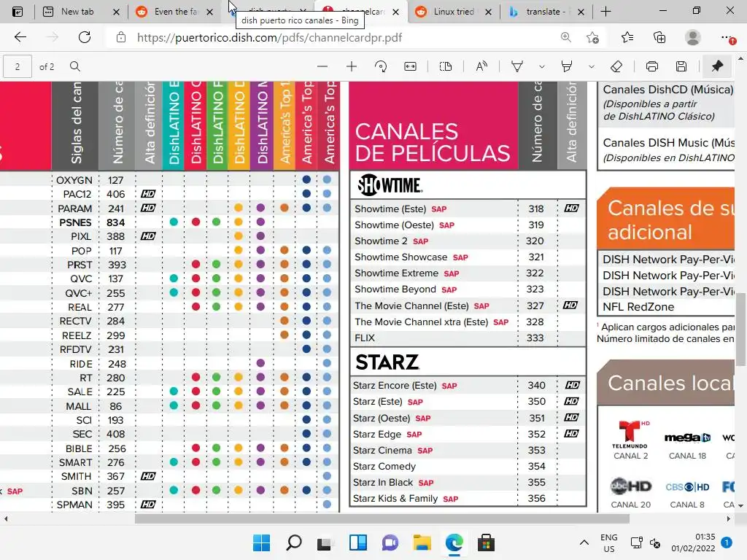Click the ENG US language indicator
Screen dimensions: 747x560
(609, 542)
